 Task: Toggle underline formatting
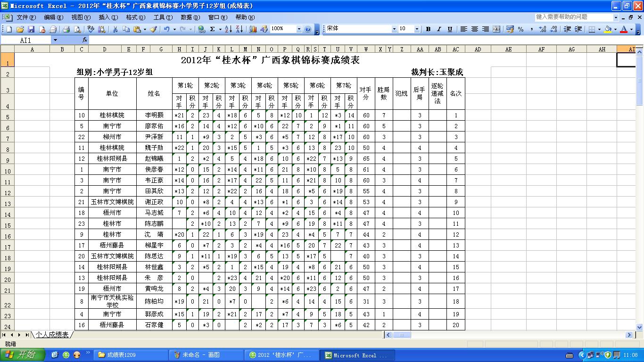tap(450, 29)
